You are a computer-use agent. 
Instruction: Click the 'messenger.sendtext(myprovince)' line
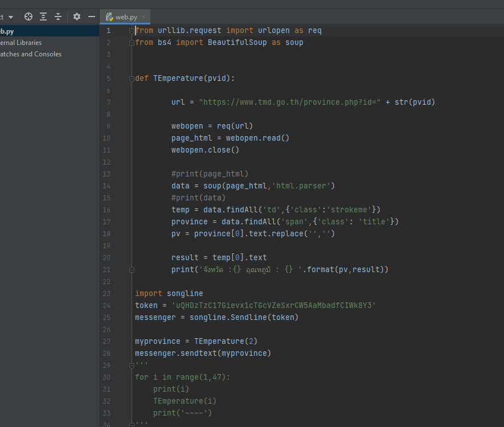coord(203,354)
